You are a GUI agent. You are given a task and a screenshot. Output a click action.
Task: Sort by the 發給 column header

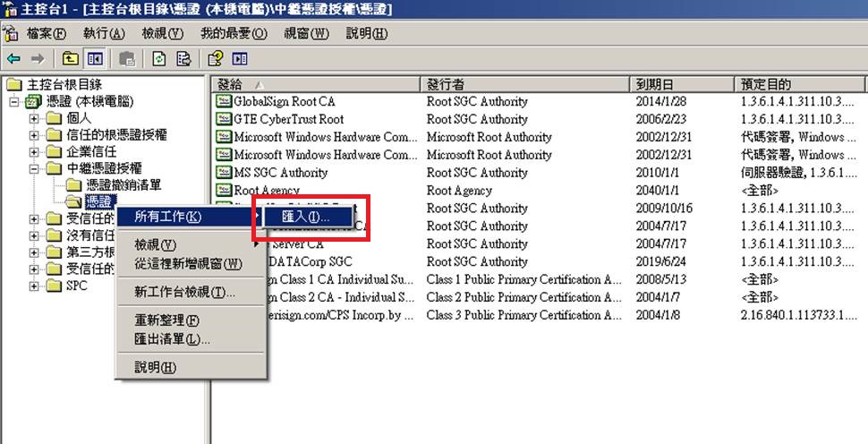tap(316, 84)
